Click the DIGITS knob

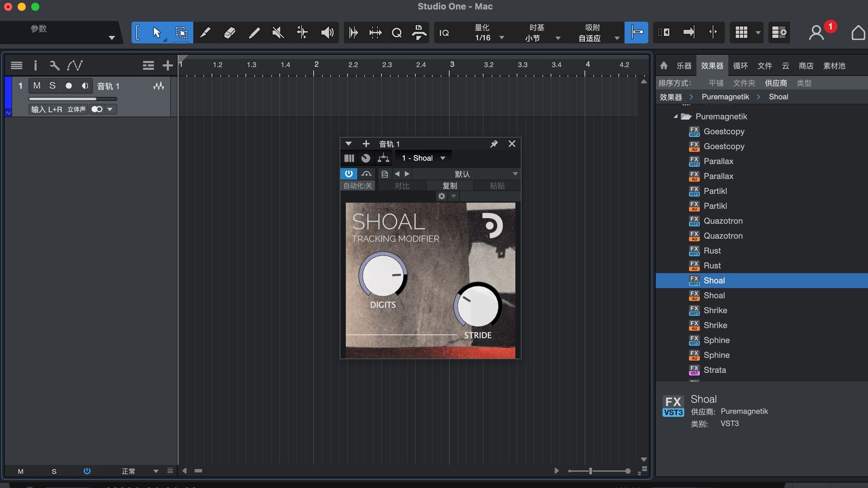click(x=383, y=275)
